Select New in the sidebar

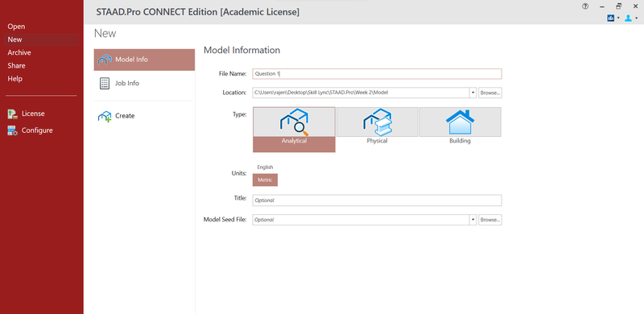(x=14, y=40)
